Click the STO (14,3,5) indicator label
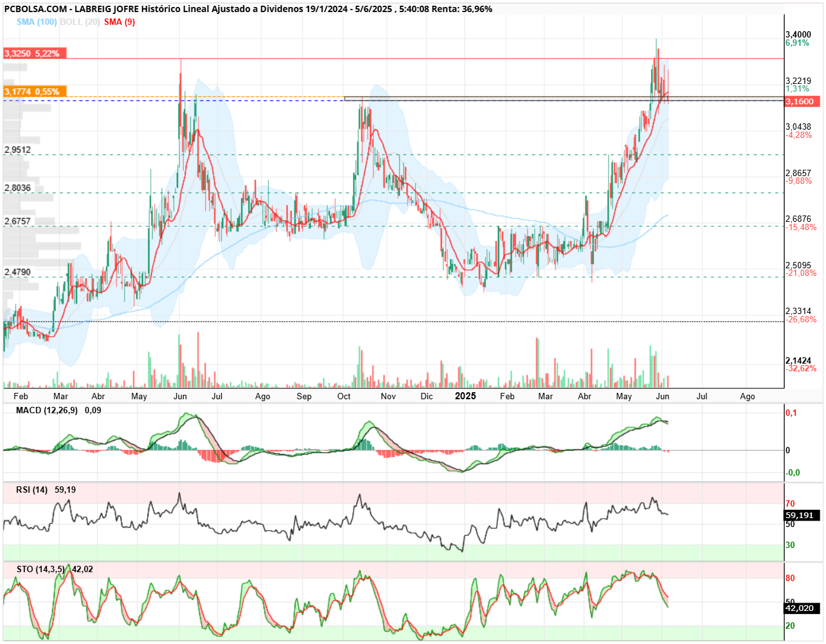The image size is (826, 644). [41, 569]
